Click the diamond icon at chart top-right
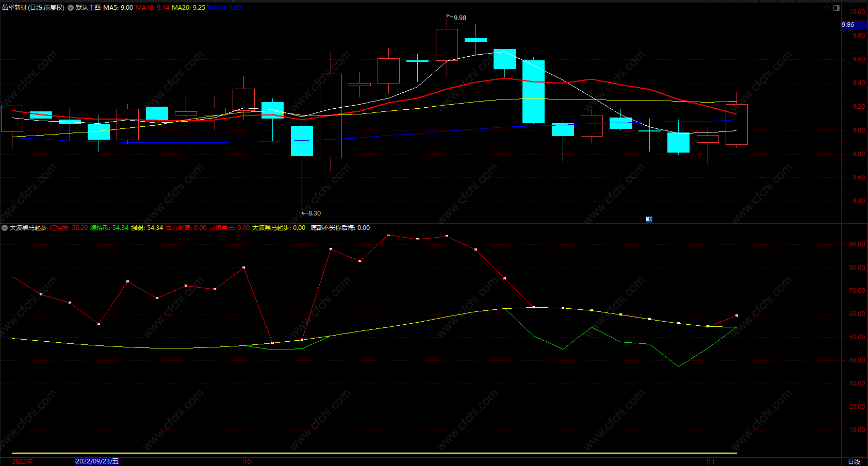The height and width of the screenshot is (466, 868). point(827,8)
